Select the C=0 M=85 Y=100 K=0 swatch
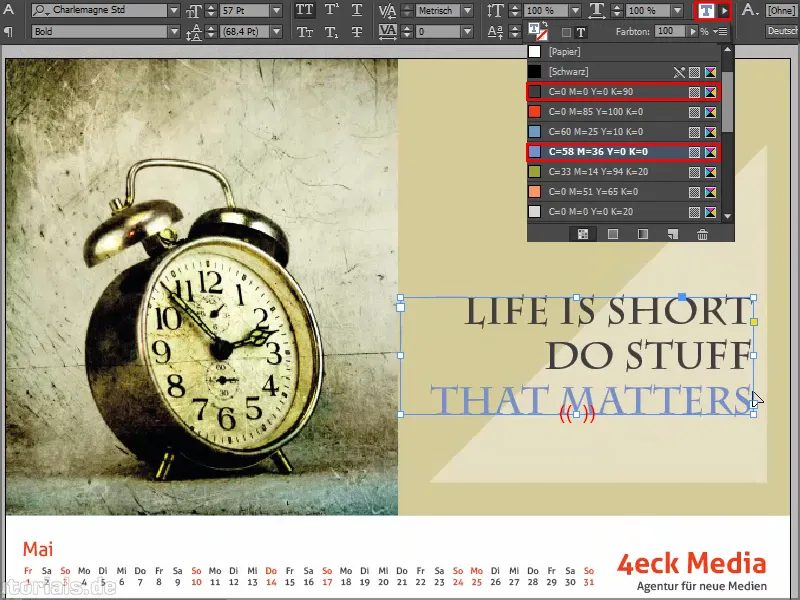The height and width of the screenshot is (600, 800). [x=623, y=112]
